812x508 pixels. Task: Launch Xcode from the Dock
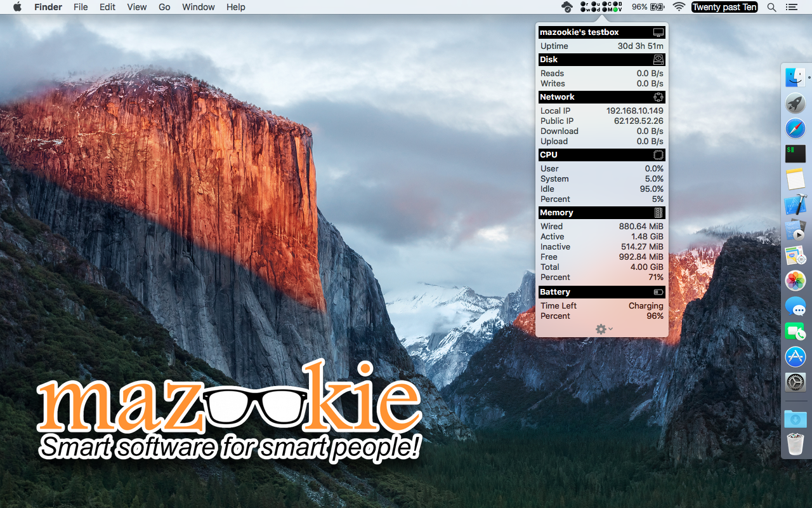pos(795,204)
